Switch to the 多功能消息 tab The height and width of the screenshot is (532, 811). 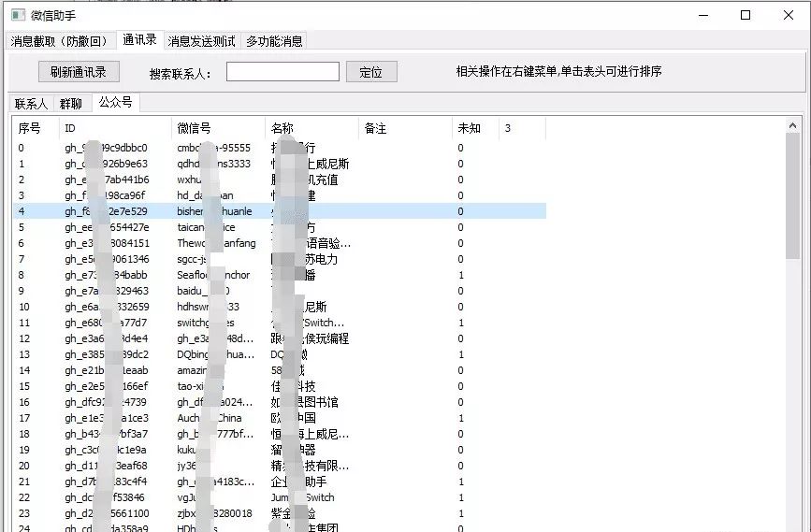point(274,41)
